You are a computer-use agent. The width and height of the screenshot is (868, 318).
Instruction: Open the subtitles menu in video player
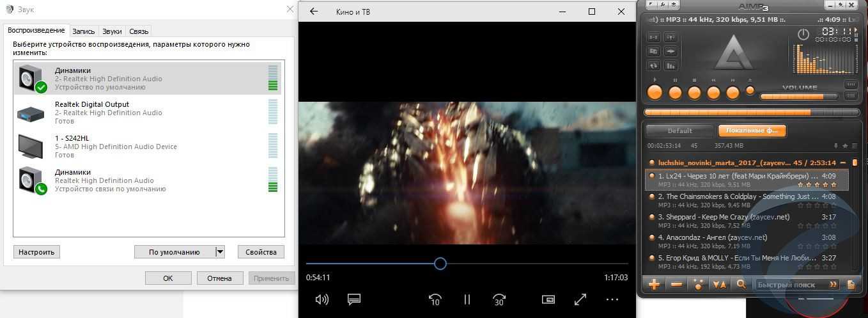(x=355, y=299)
